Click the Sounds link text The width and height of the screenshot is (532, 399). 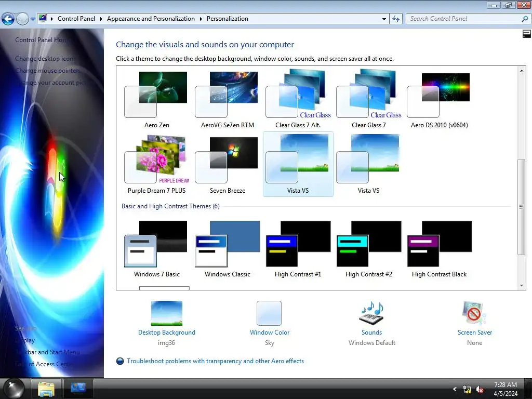click(371, 332)
